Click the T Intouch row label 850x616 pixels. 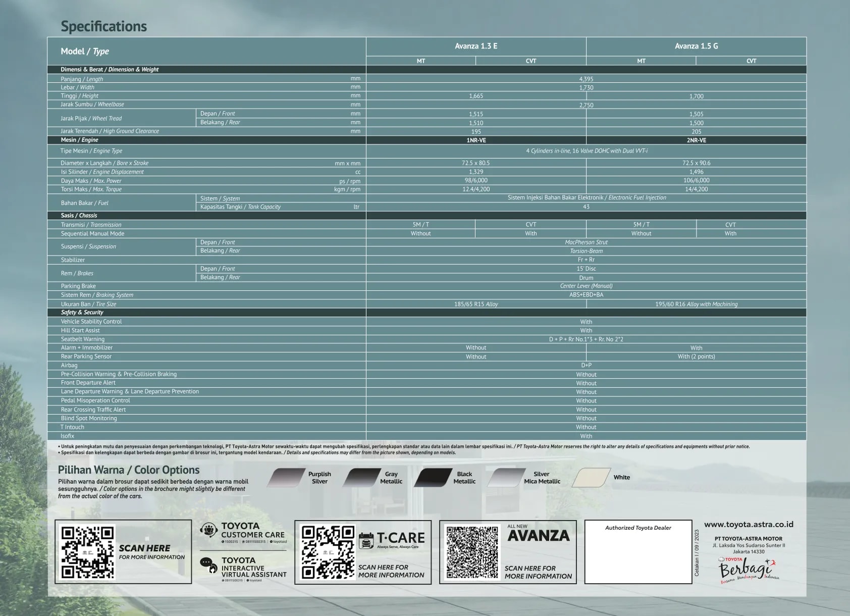72,427
